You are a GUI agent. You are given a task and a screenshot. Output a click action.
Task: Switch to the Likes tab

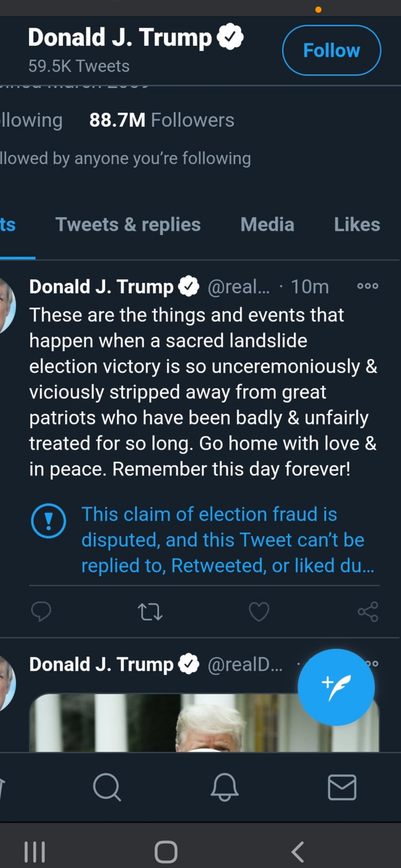[x=357, y=225]
